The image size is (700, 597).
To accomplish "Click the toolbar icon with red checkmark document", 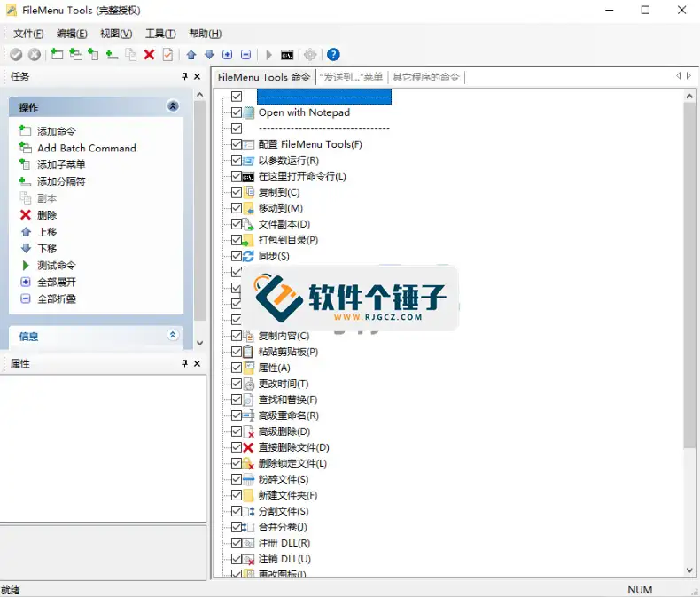I will point(167,55).
